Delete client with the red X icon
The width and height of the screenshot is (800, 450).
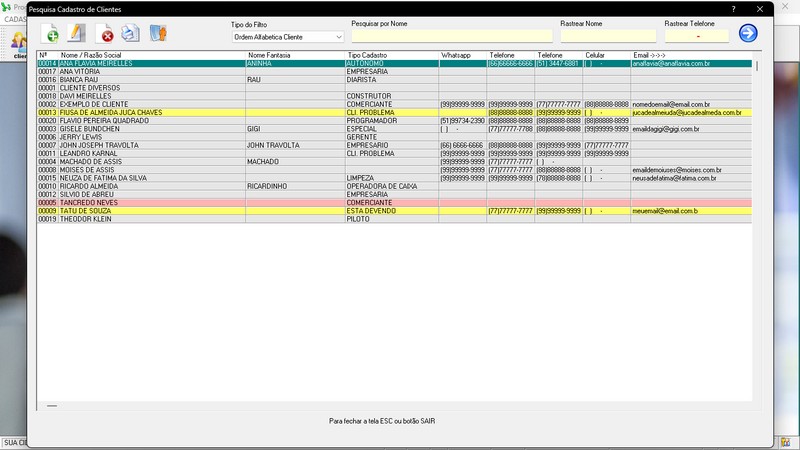click(x=105, y=34)
